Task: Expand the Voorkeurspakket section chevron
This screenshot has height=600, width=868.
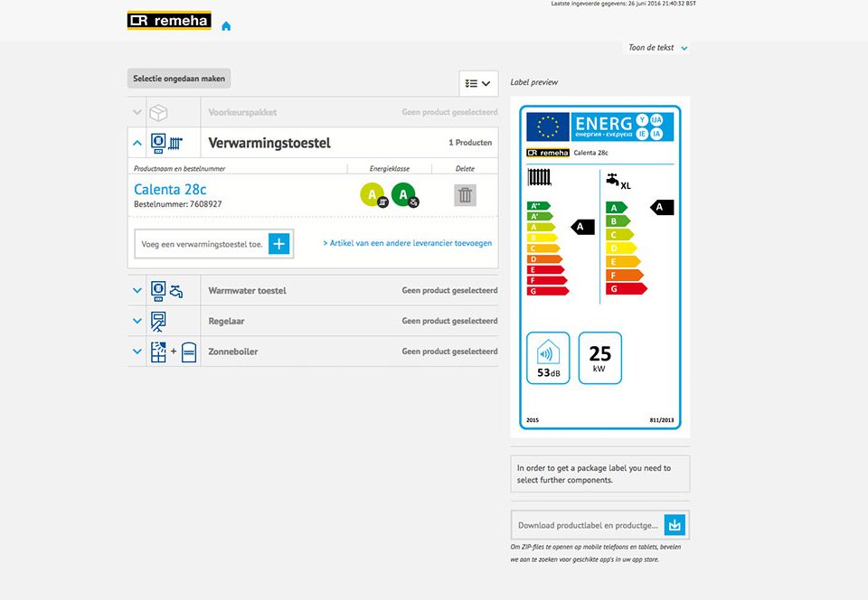Action: (137, 112)
